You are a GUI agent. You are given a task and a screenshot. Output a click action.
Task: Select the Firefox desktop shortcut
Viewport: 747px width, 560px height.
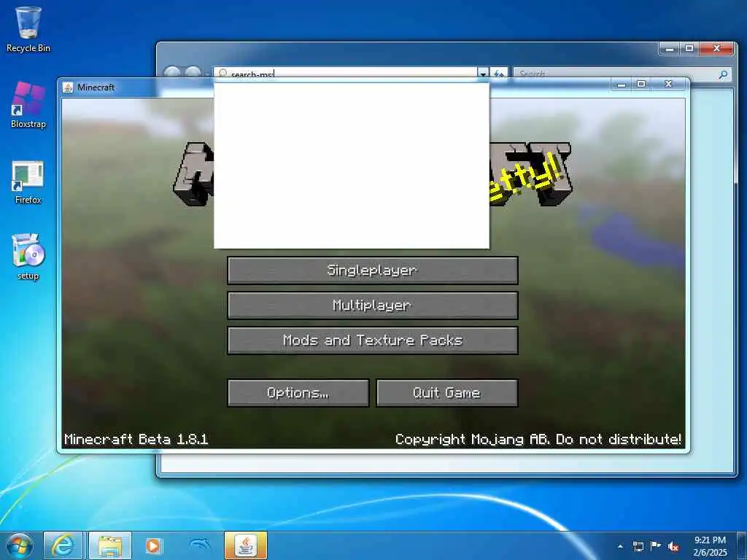28,183
